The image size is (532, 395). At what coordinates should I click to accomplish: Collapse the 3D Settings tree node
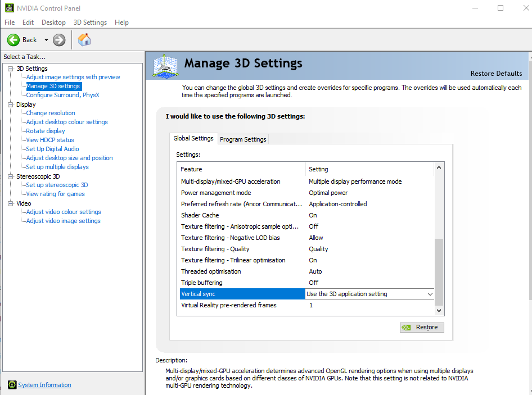(11, 69)
